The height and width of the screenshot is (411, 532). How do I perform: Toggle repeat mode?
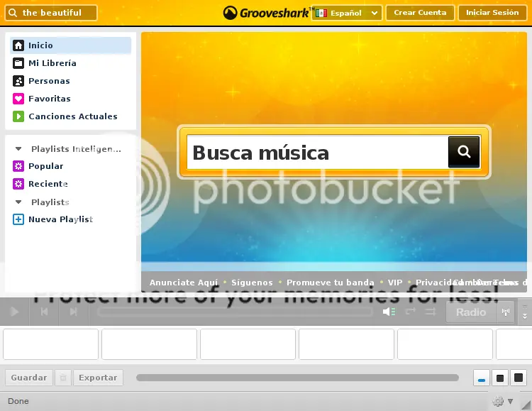pyautogui.click(x=410, y=312)
